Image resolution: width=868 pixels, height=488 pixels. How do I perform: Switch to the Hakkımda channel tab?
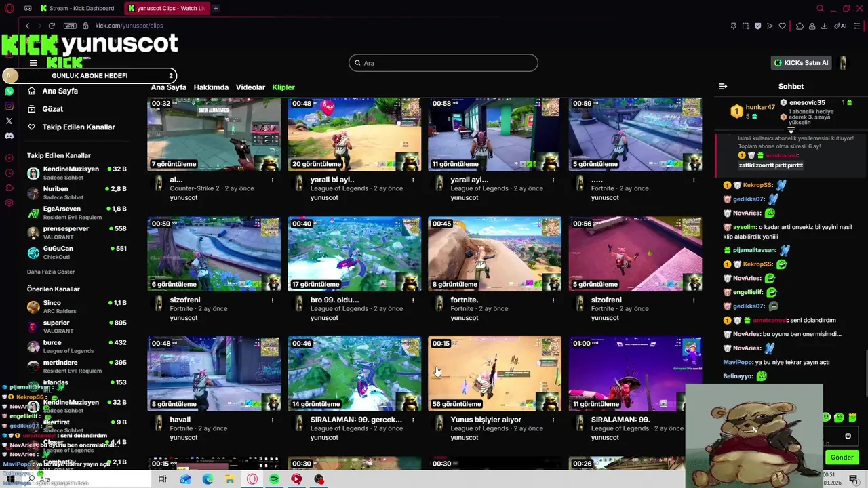click(x=211, y=87)
